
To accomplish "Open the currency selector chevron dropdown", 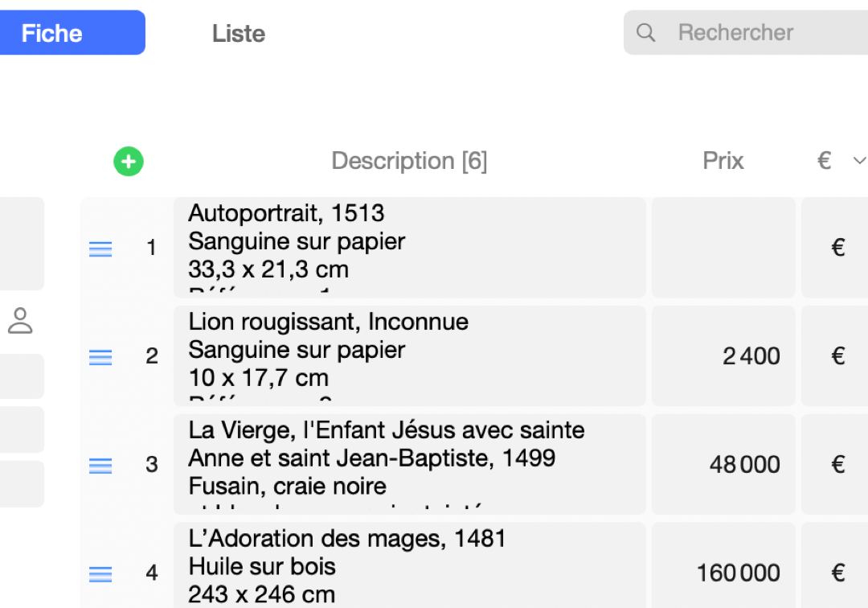I will (859, 160).
